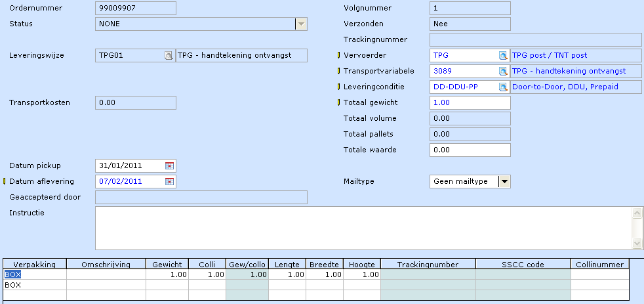Click Lengte cell 1.00 in first row
The width and height of the screenshot is (644, 304).
coord(287,274)
